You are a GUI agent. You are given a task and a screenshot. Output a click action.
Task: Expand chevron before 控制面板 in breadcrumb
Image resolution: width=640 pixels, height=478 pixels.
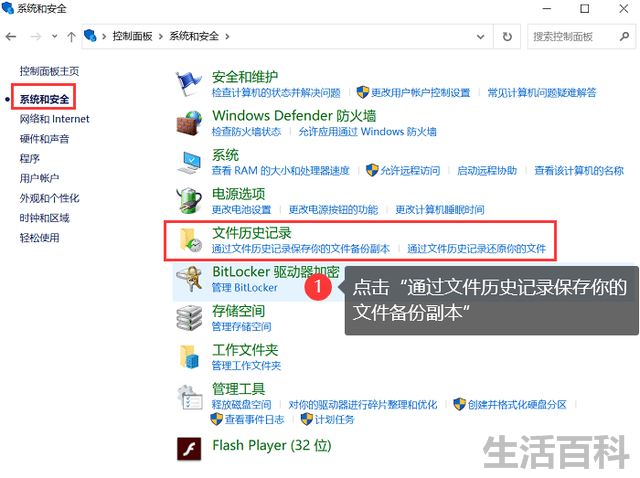coord(104,37)
